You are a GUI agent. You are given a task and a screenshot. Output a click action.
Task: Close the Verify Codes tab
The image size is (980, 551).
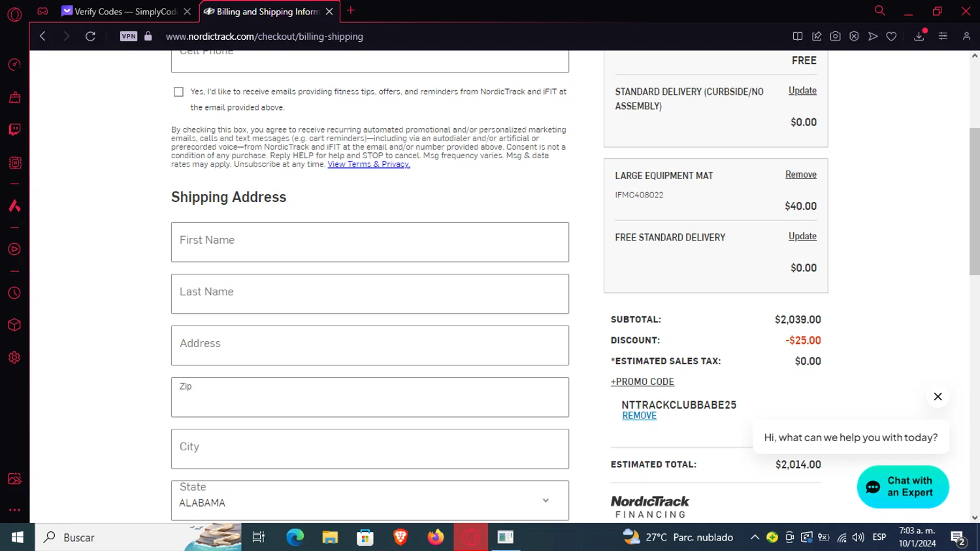(x=188, y=12)
